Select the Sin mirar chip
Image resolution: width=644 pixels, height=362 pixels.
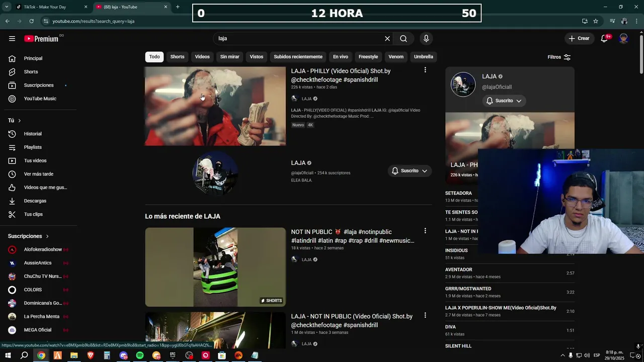pyautogui.click(x=229, y=57)
